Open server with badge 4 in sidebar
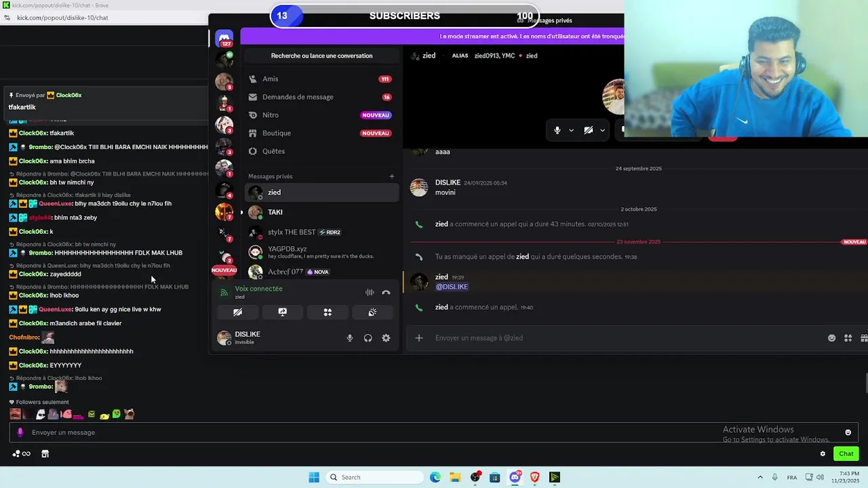 [224, 190]
